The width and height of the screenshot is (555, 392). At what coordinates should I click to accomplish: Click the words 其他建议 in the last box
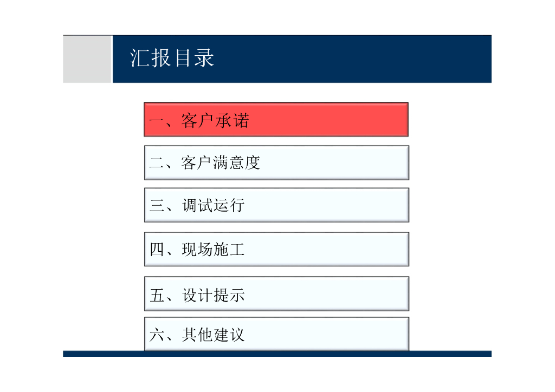[x=213, y=335]
